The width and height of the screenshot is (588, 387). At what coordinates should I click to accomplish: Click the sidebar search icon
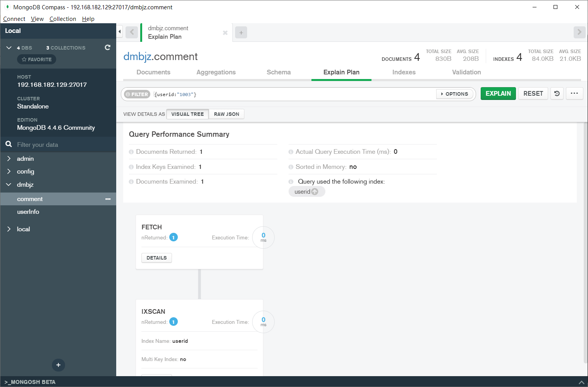[x=9, y=144]
